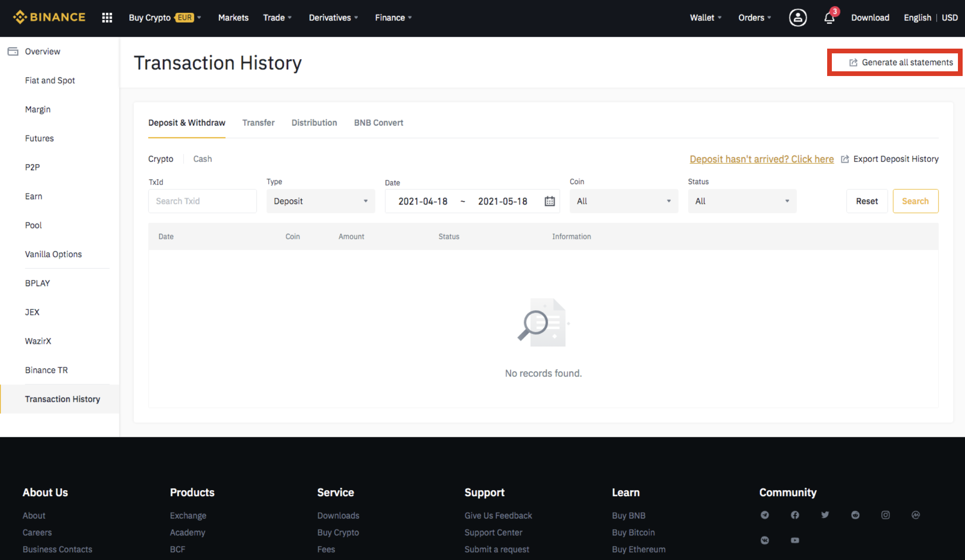Open the Give Us Feedback footer link
965x560 pixels.
(498, 516)
